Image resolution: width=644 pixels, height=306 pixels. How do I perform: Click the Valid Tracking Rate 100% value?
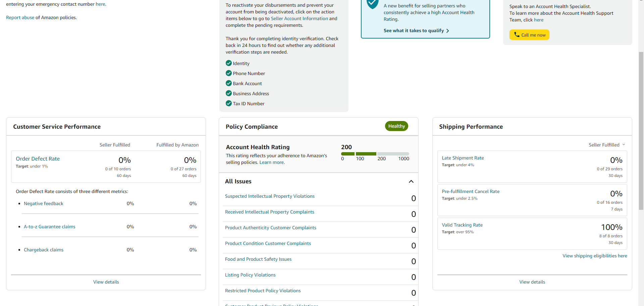coord(611,227)
